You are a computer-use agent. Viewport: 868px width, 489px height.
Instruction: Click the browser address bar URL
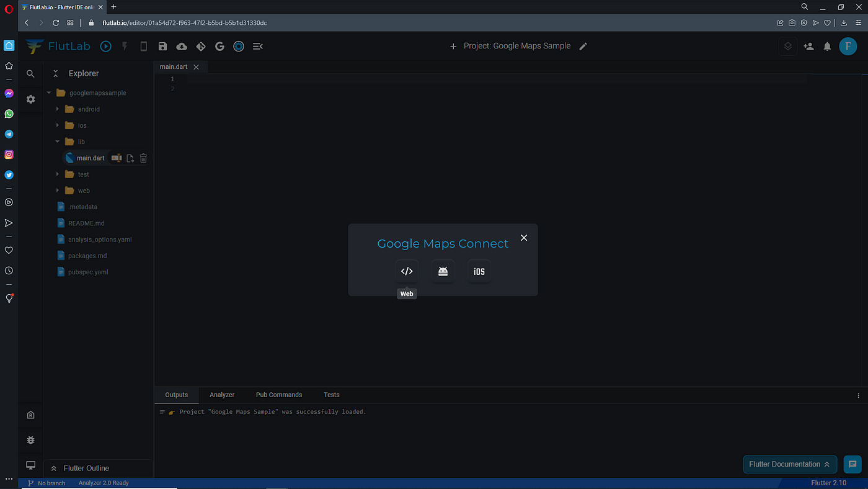tap(185, 22)
